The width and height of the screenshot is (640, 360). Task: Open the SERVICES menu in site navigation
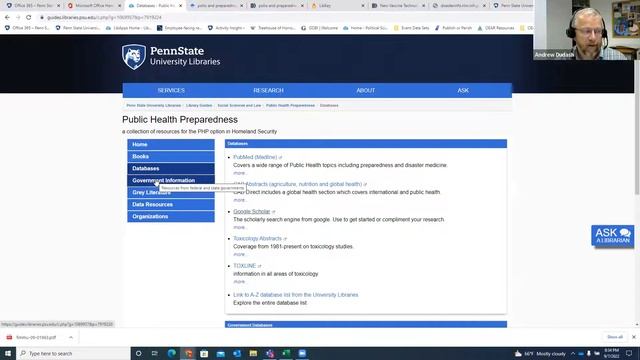[171, 90]
